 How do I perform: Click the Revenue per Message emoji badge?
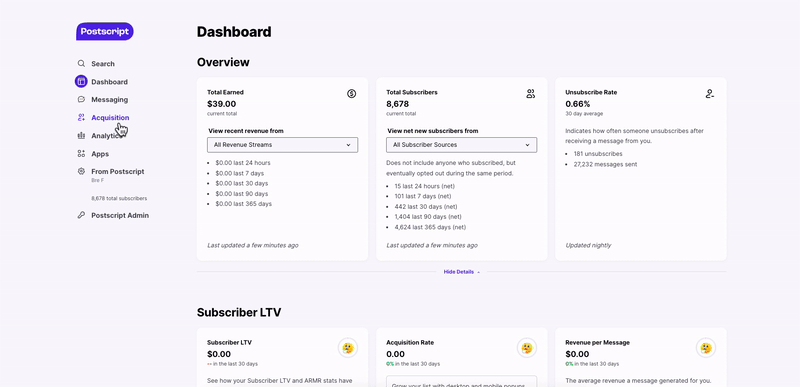706,348
